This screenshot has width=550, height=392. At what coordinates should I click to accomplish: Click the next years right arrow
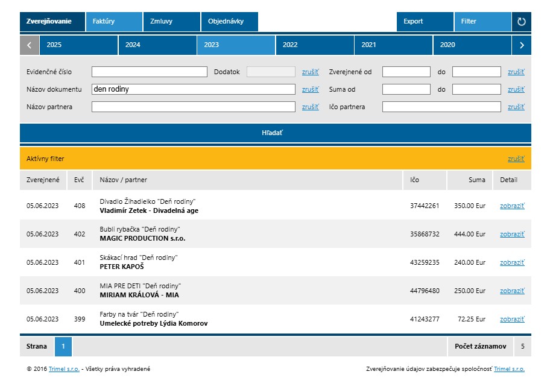tap(522, 45)
